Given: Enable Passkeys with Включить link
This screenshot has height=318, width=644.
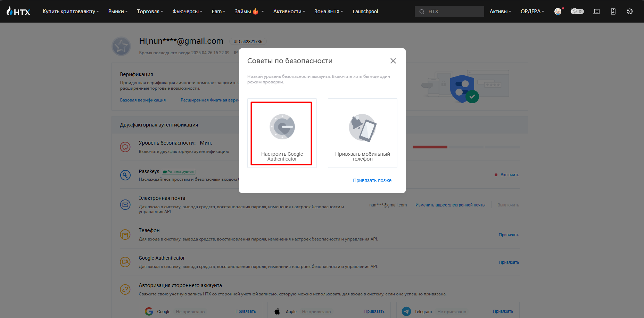Looking at the screenshot, I should pos(509,175).
